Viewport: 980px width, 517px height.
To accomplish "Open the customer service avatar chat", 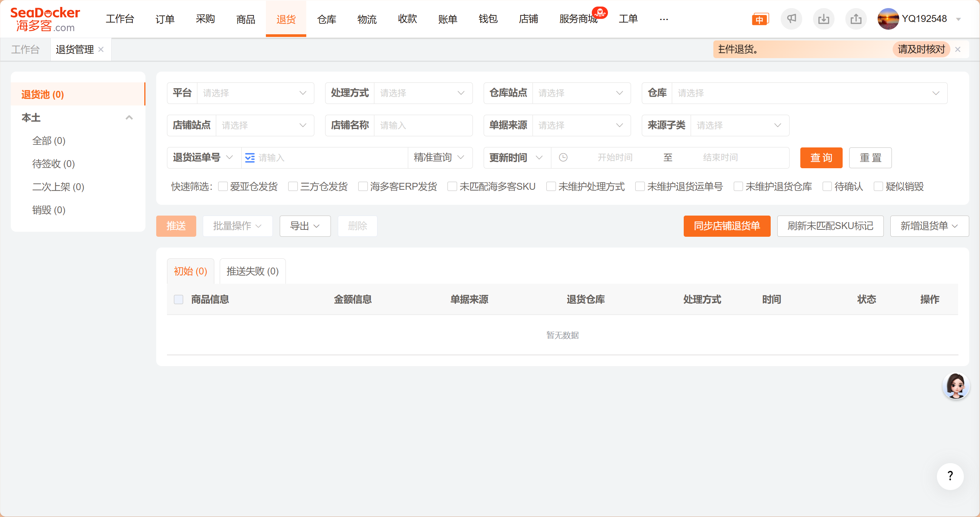I will [956, 386].
